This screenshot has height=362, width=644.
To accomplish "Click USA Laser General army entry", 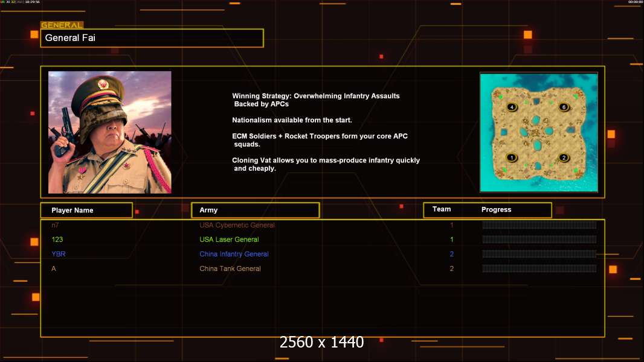I will click(x=229, y=240).
